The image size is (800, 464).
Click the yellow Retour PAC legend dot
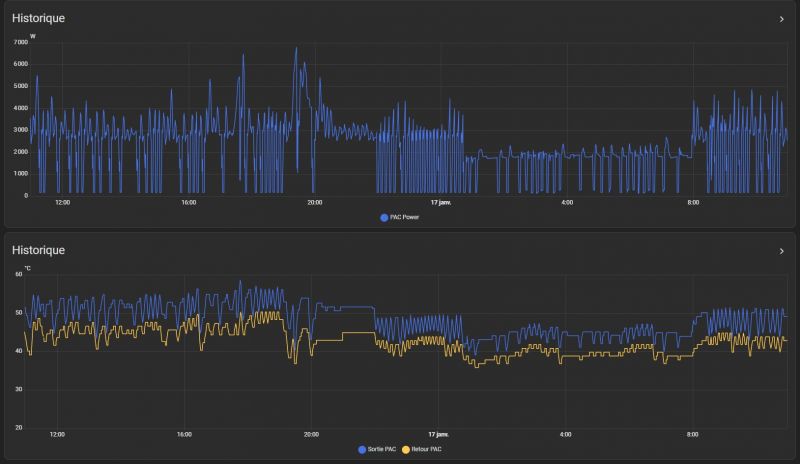[407, 450]
